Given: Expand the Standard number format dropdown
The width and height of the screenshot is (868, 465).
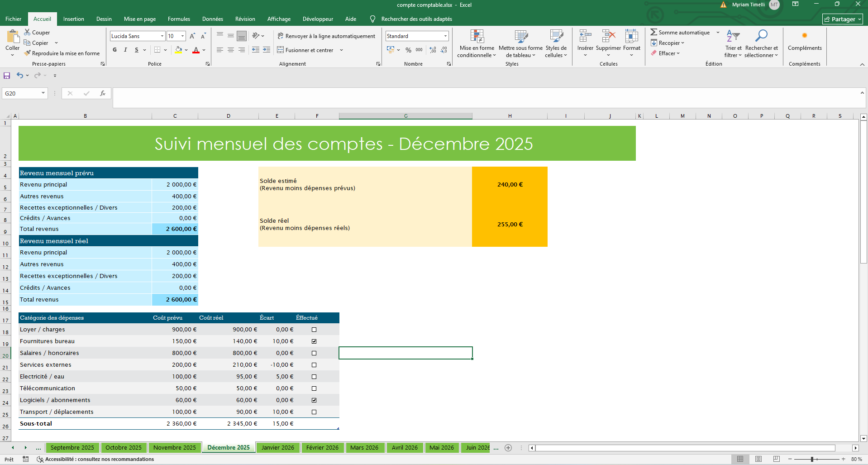Looking at the screenshot, I should (445, 36).
